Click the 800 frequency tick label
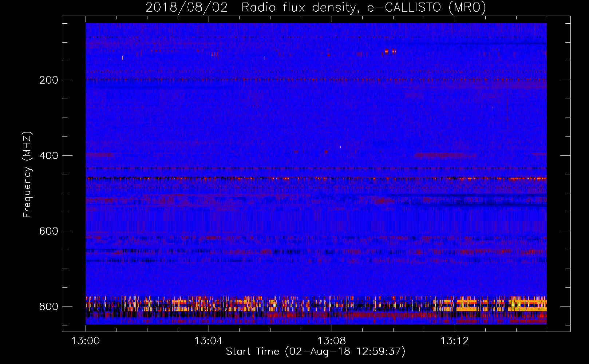This screenshot has width=589, height=364. (x=49, y=306)
